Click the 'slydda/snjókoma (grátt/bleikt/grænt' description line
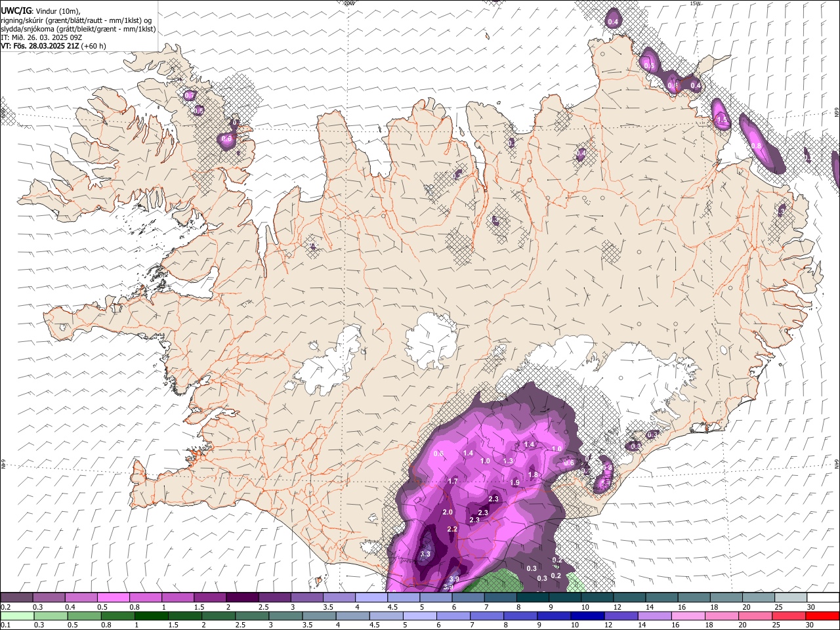Viewport: 840px width, 630px height. pyautogui.click(x=78, y=29)
